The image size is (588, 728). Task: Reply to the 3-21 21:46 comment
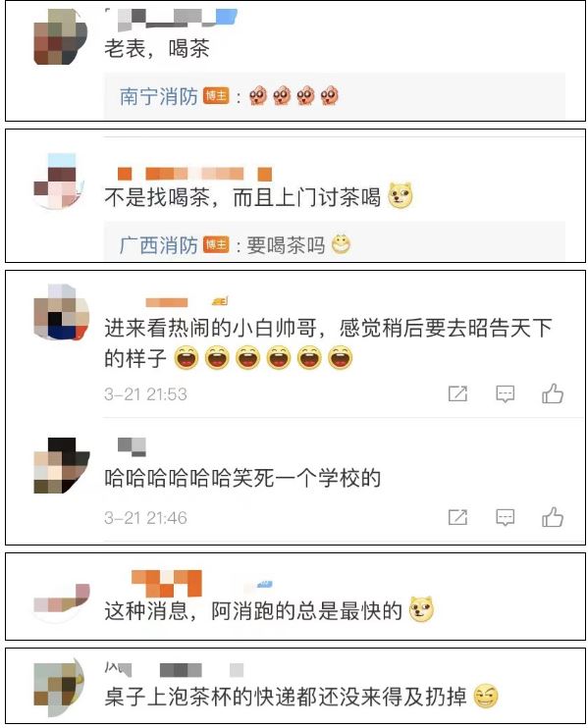pos(505,517)
